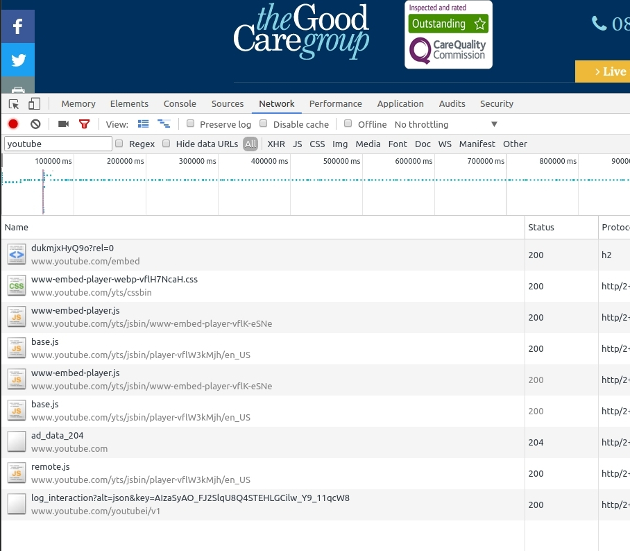Image resolution: width=630 pixels, height=551 pixels.
Task: Focus the youtube filter text field
Action: pos(58,143)
